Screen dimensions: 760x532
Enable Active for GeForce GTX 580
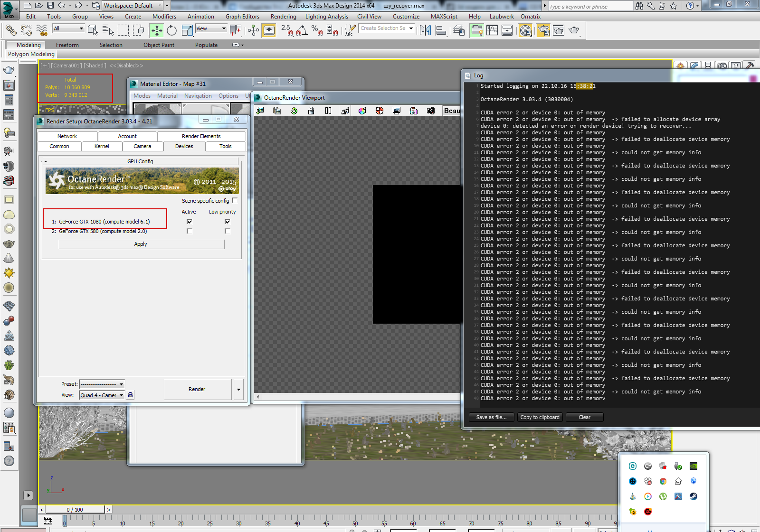[x=190, y=231]
